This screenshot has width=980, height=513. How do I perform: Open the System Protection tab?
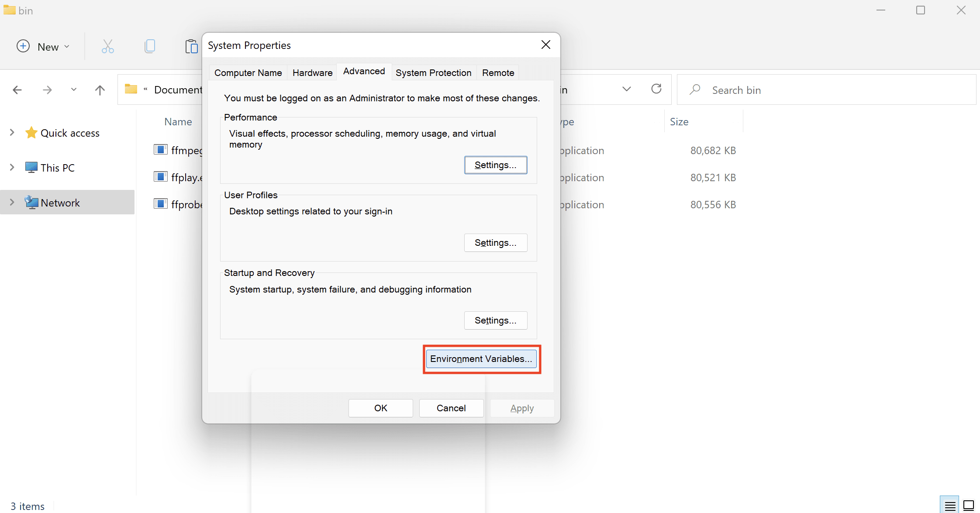[433, 73]
